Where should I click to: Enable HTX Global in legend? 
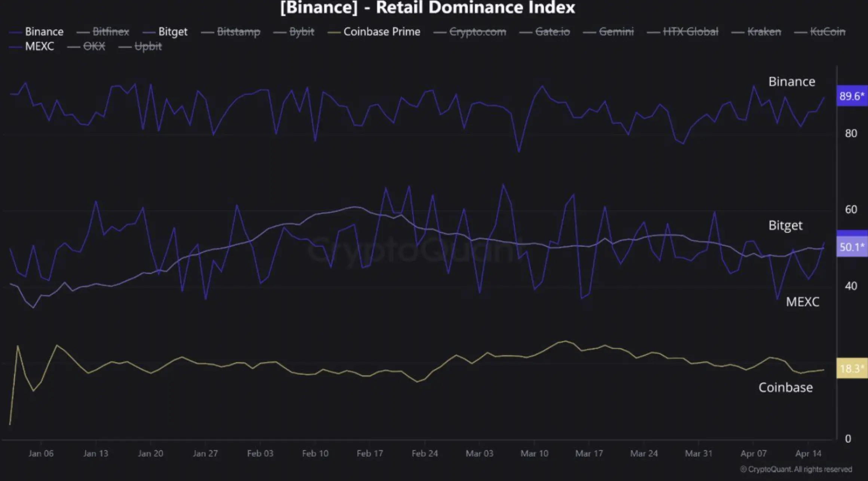click(690, 32)
